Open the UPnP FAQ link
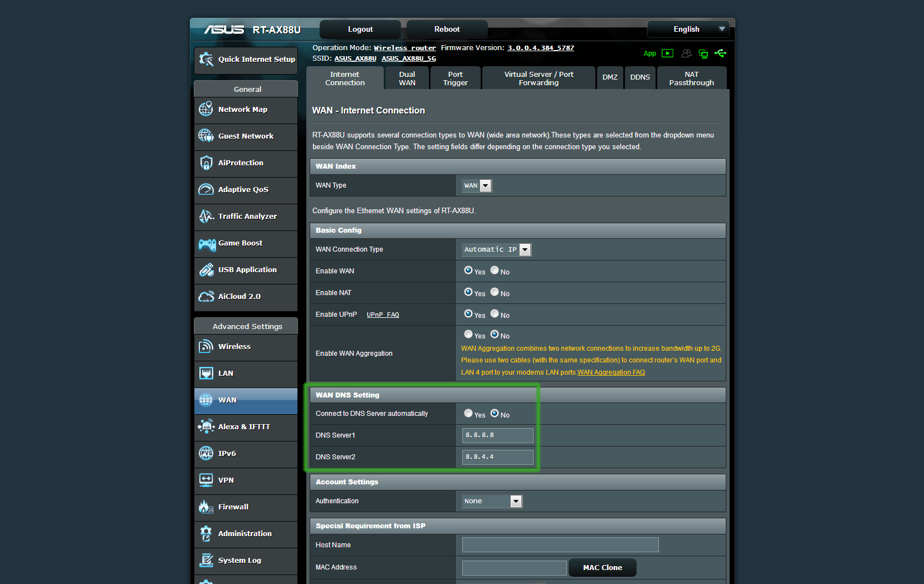 point(383,315)
